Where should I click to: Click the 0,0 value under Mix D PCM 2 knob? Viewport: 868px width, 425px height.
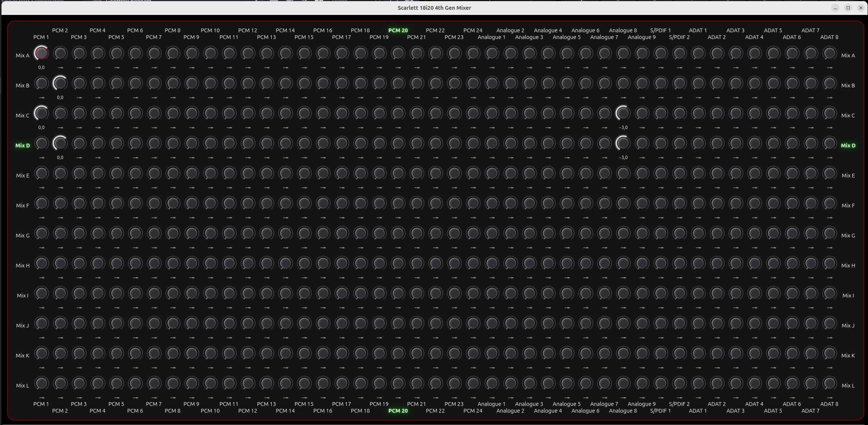[60, 158]
